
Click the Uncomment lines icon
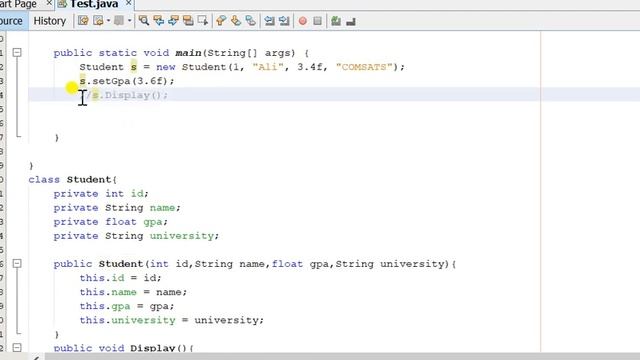pyautogui.click(x=351, y=21)
